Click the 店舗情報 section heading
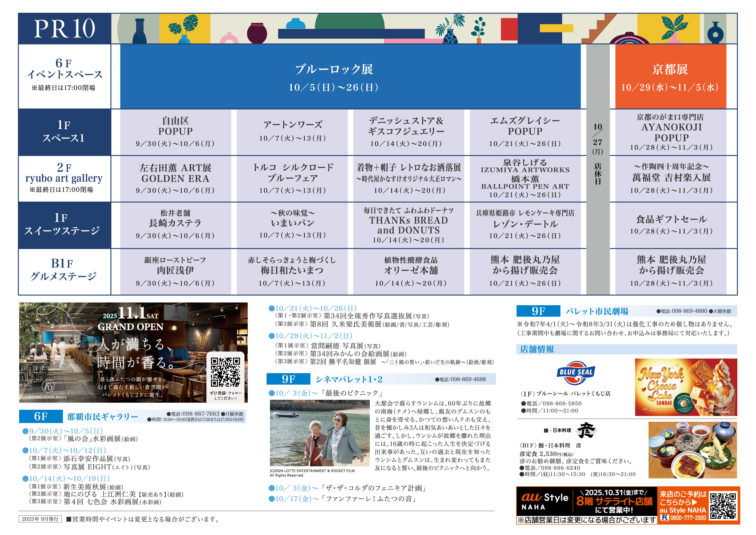The height and width of the screenshot is (535, 756). (x=537, y=349)
